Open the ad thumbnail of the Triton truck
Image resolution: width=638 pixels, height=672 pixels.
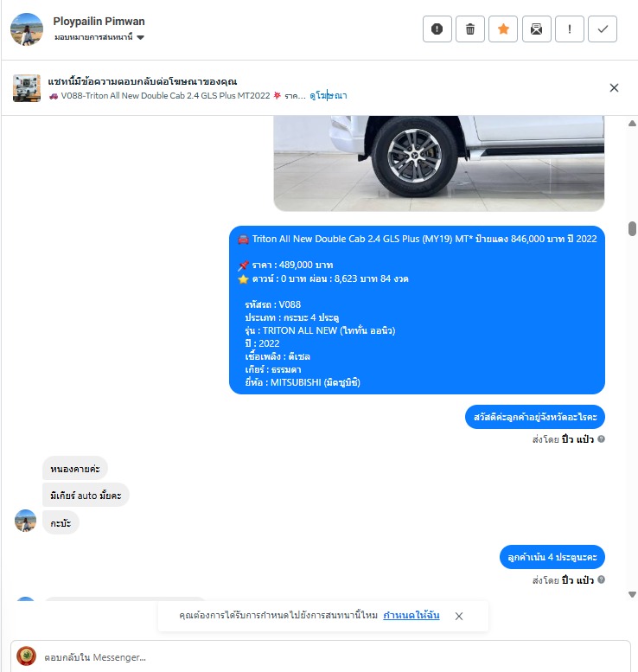pyautogui.click(x=27, y=88)
